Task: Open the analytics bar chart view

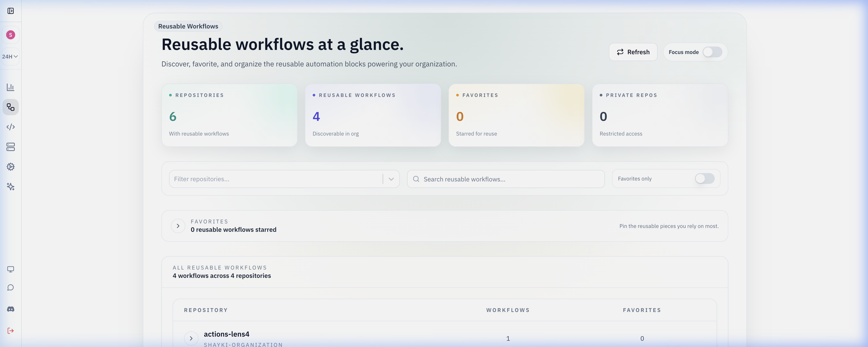Action: (11, 87)
